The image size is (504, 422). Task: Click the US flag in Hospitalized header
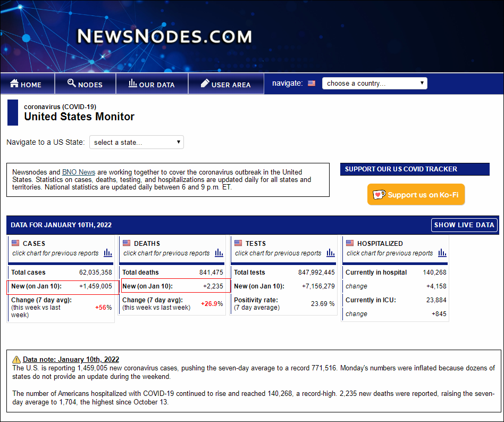350,243
